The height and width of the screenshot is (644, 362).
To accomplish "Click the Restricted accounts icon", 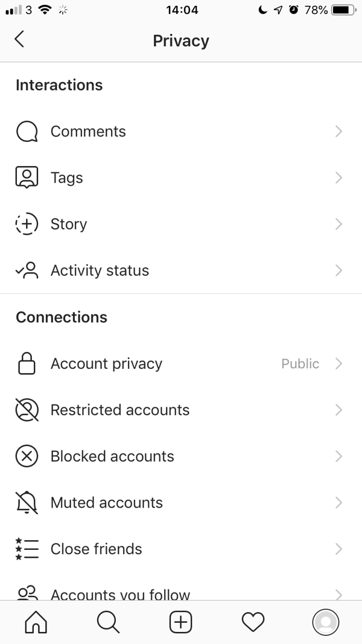I will pos(27,410).
